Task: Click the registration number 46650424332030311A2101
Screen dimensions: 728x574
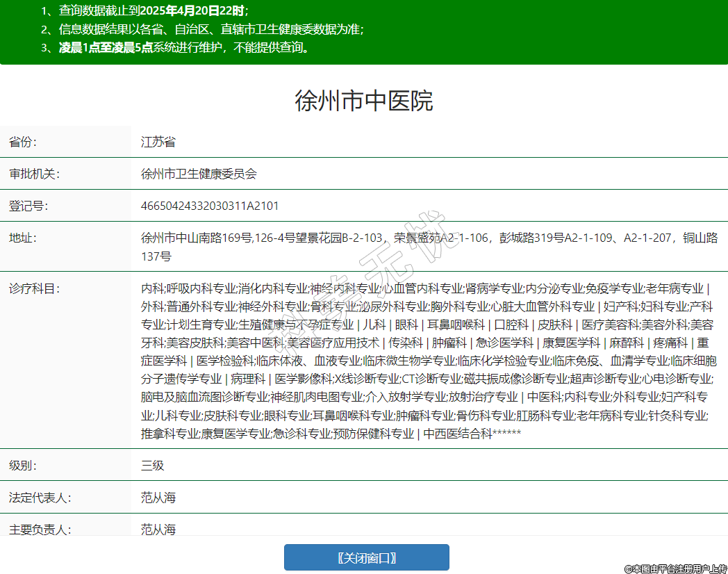Action: click(x=210, y=206)
